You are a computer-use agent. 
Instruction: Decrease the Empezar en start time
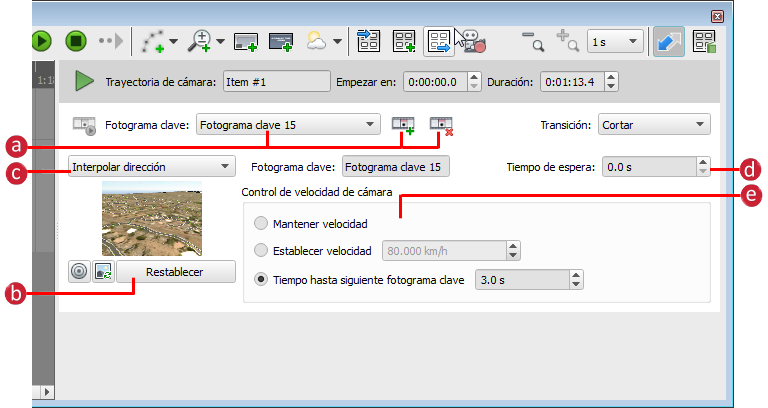click(x=474, y=87)
